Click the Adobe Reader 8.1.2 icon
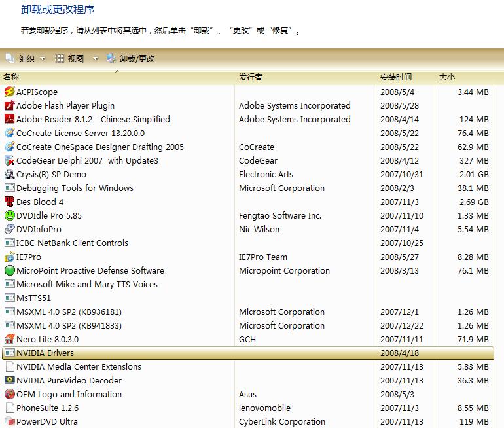The height and width of the screenshot is (428, 504). pos(10,119)
